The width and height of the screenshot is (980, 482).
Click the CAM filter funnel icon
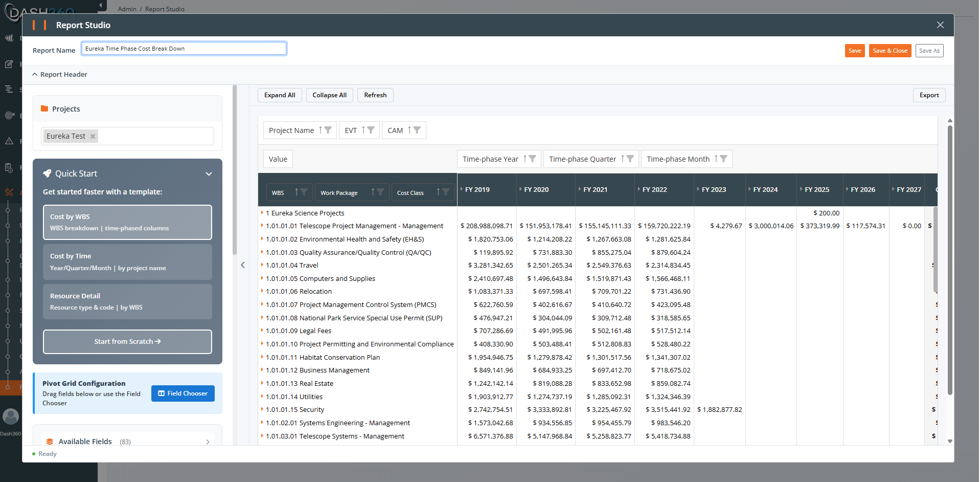coord(417,130)
